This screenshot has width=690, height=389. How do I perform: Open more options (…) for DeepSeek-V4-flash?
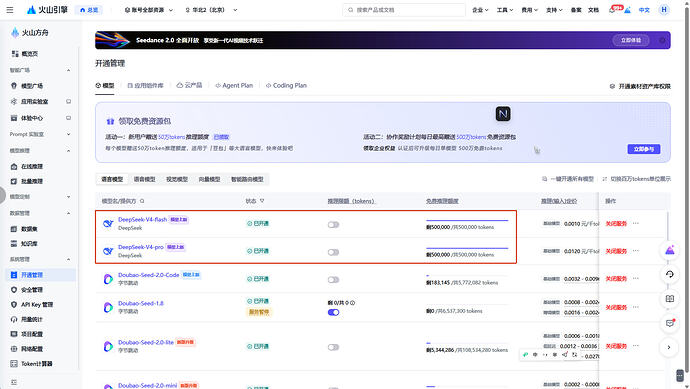636,224
